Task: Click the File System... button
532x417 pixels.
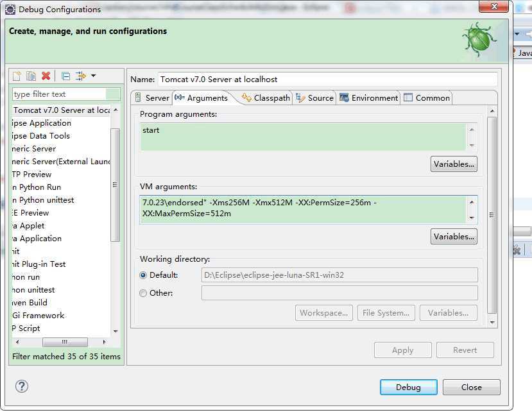Action: tap(386, 313)
